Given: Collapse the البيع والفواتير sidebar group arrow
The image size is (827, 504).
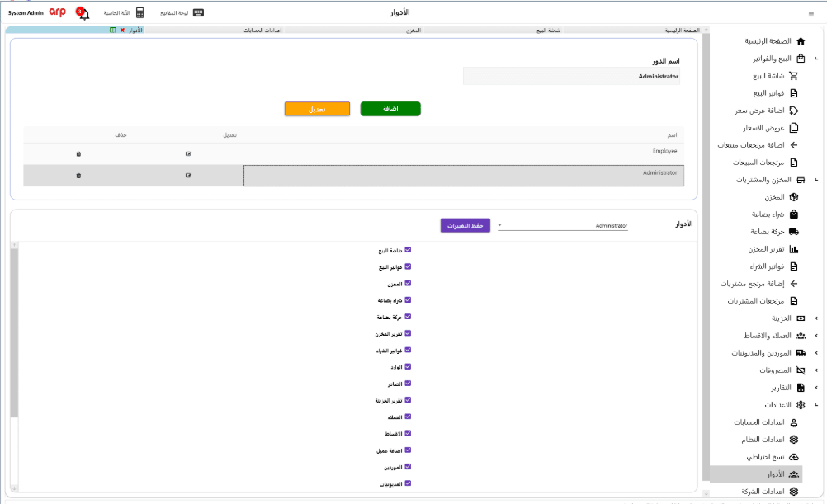Looking at the screenshot, I should (816, 59).
